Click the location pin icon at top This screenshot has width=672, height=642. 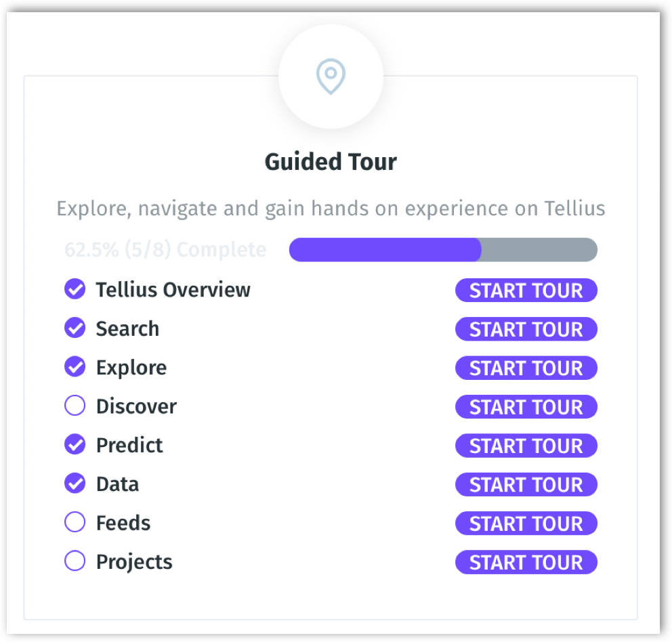point(331,77)
